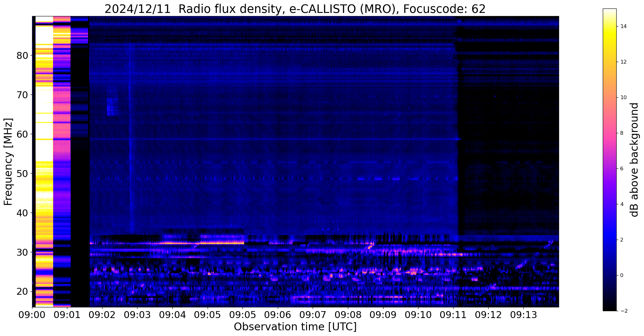This screenshot has width=644, height=336.
Task: Click the colorbar tick label 10
Action: 623,98
